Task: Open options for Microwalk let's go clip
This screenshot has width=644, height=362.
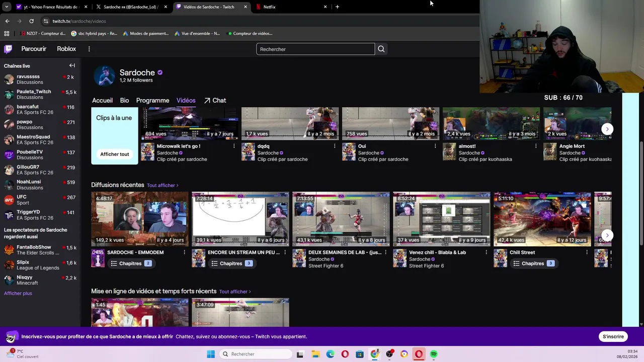Action: tap(234, 146)
